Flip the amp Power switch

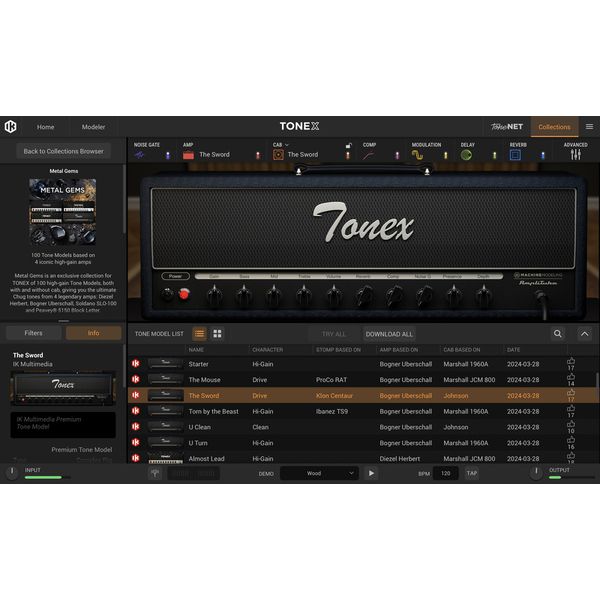167,294
